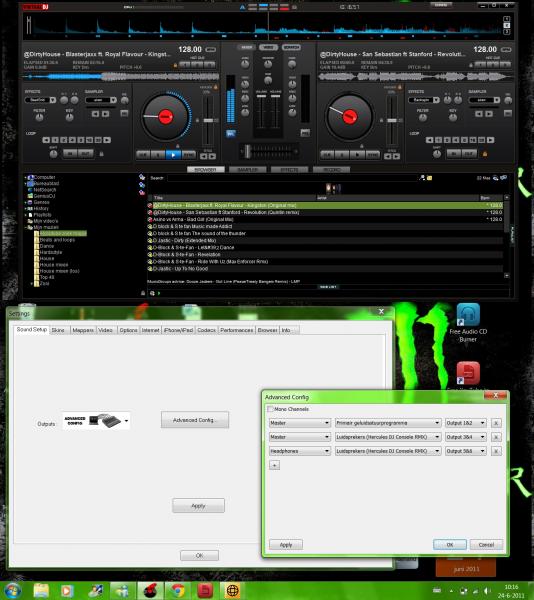Click the left deck FILTER knob
Screen dimensions: 534x600
[x=39, y=117]
